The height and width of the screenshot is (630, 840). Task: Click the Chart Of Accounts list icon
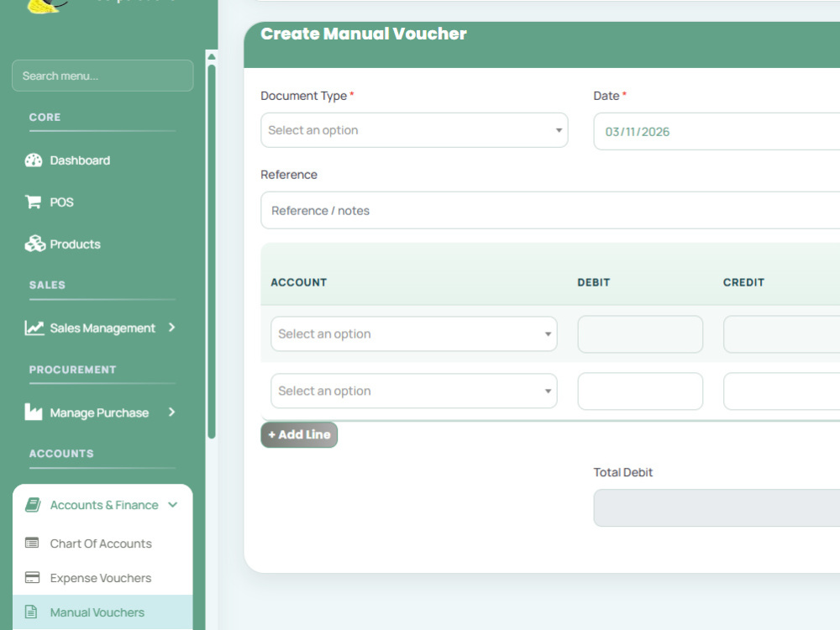[32, 543]
